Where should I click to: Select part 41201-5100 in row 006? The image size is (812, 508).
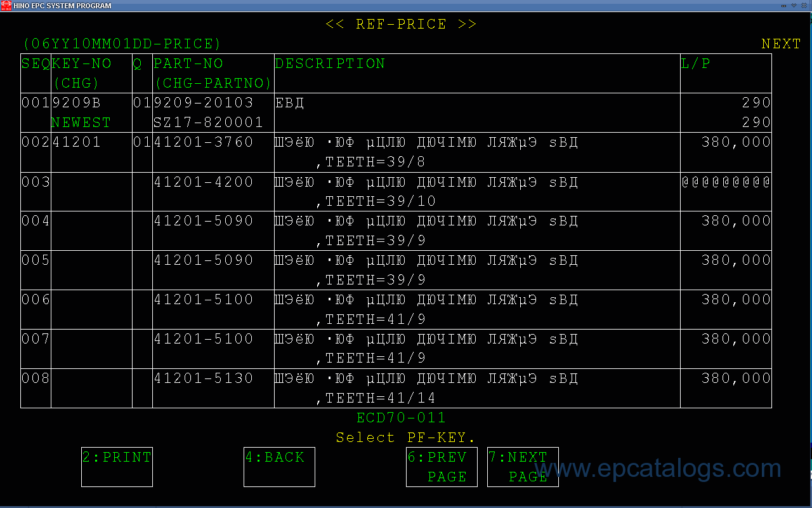coord(204,300)
